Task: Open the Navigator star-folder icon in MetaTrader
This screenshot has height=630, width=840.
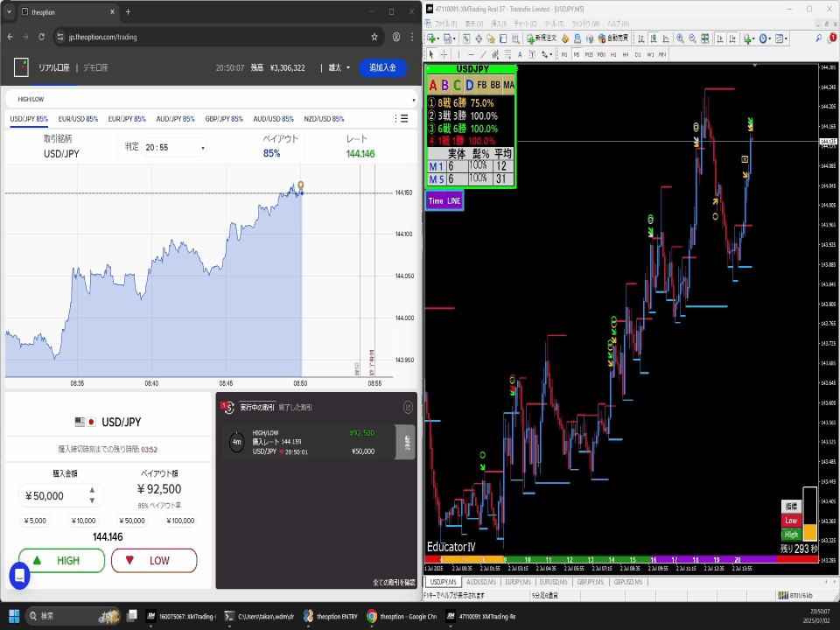Action: [x=491, y=38]
